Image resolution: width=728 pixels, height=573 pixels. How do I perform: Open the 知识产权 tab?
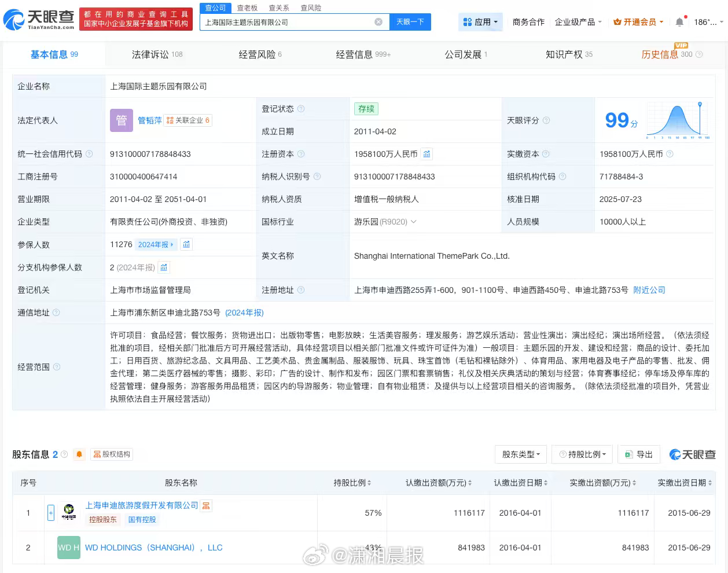(x=569, y=54)
